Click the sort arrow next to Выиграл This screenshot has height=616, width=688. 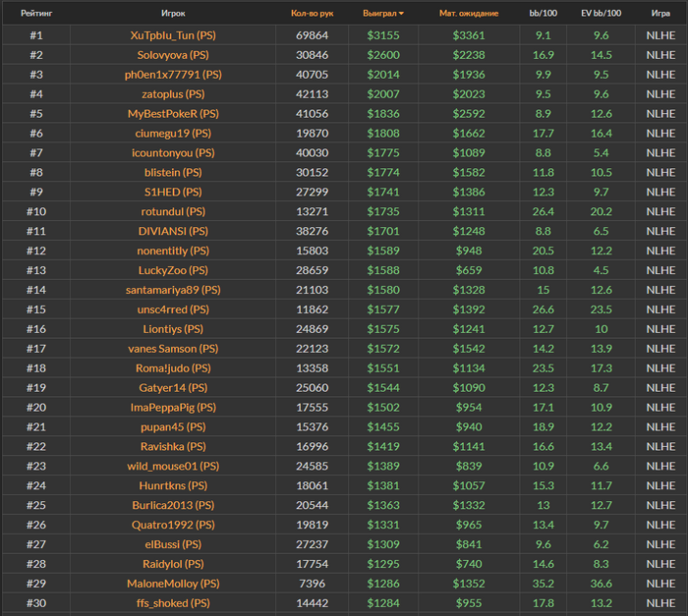click(x=403, y=14)
